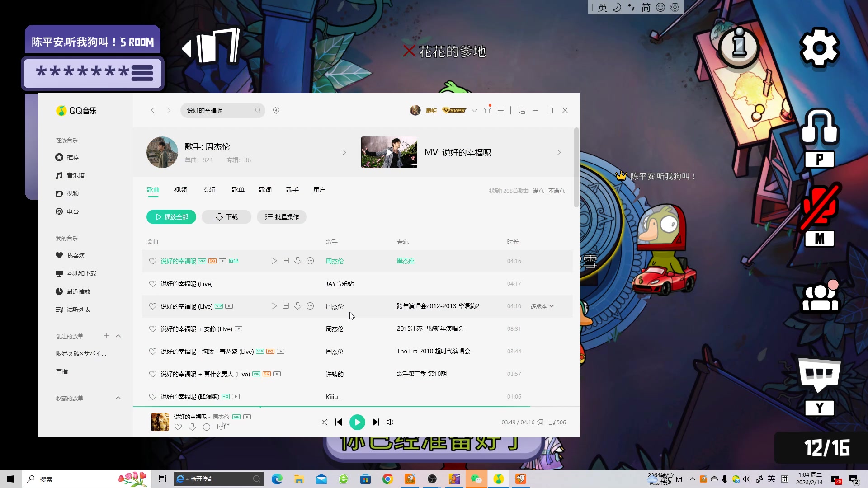Like 说好的幸福呢 (Live) from 跨年演唱会2012-2013
This screenshot has height=488, width=868.
point(153,306)
